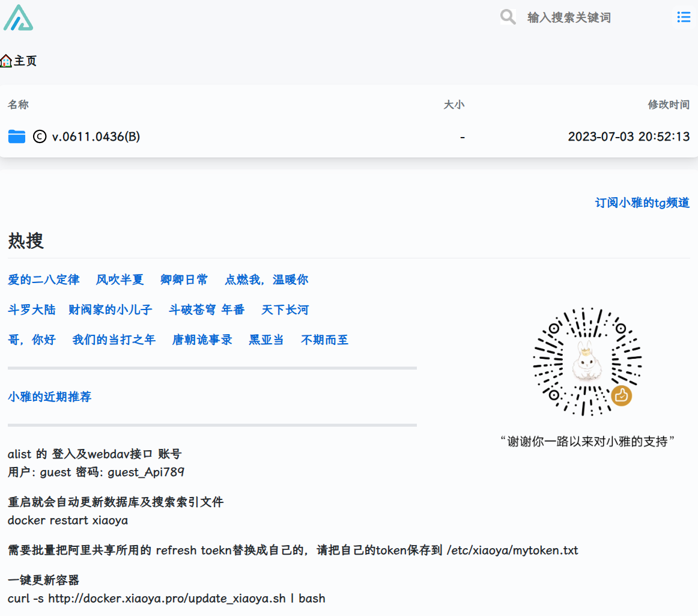
Task: Open hot search 不期而至
Action: click(324, 340)
